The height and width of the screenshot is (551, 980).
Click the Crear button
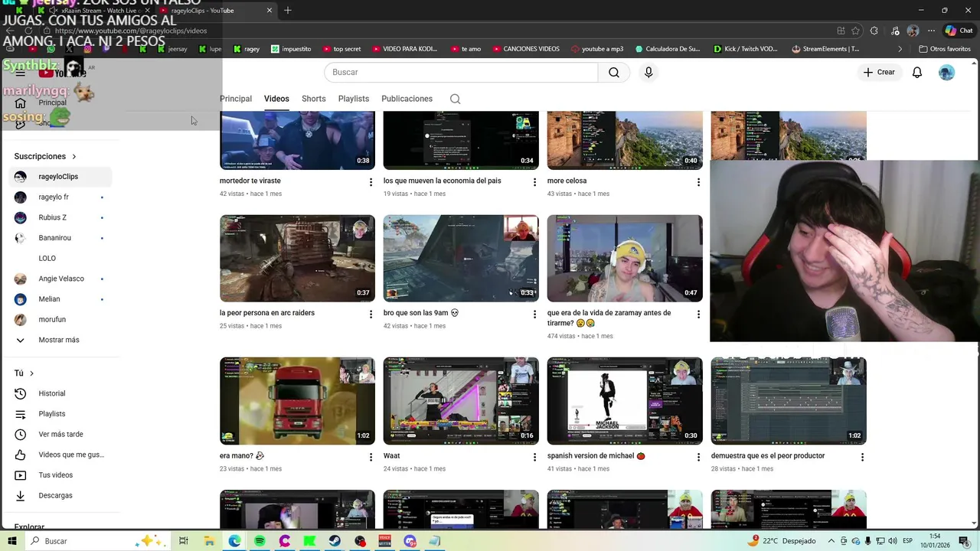pyautogui.click(x=879, y=72)
